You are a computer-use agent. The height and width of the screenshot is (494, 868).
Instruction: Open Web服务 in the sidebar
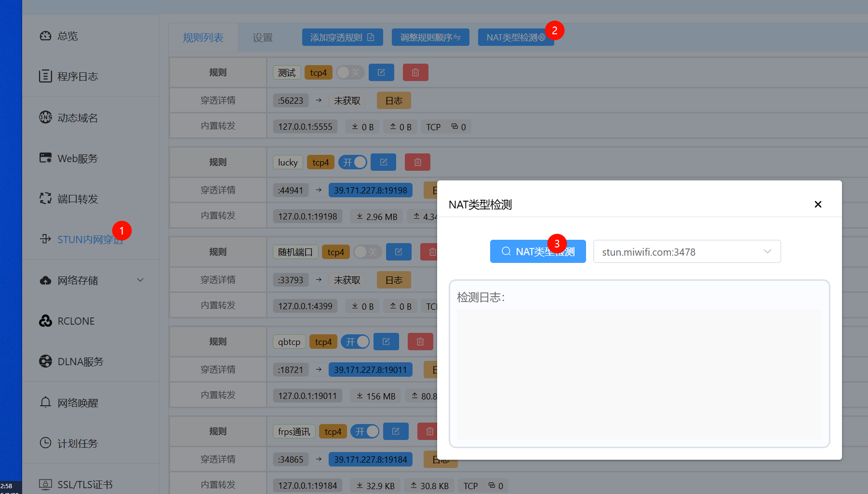click(x=78, y=158)
